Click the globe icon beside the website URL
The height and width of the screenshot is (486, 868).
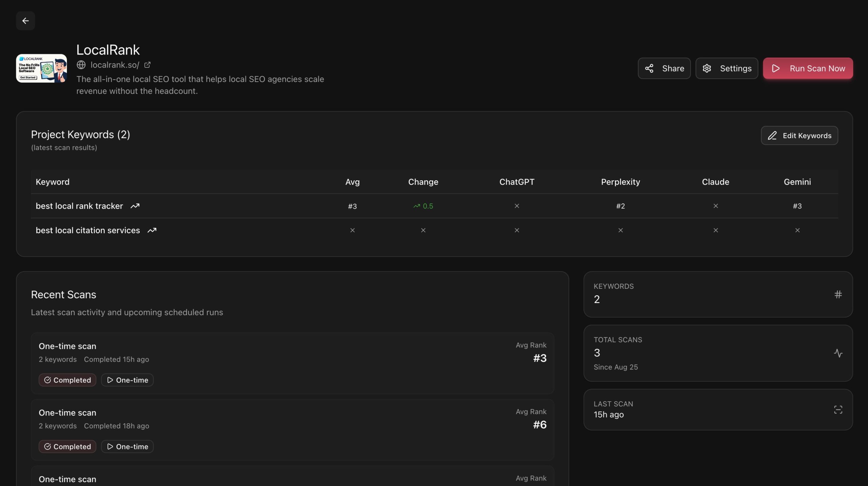[x=81, y=65]
